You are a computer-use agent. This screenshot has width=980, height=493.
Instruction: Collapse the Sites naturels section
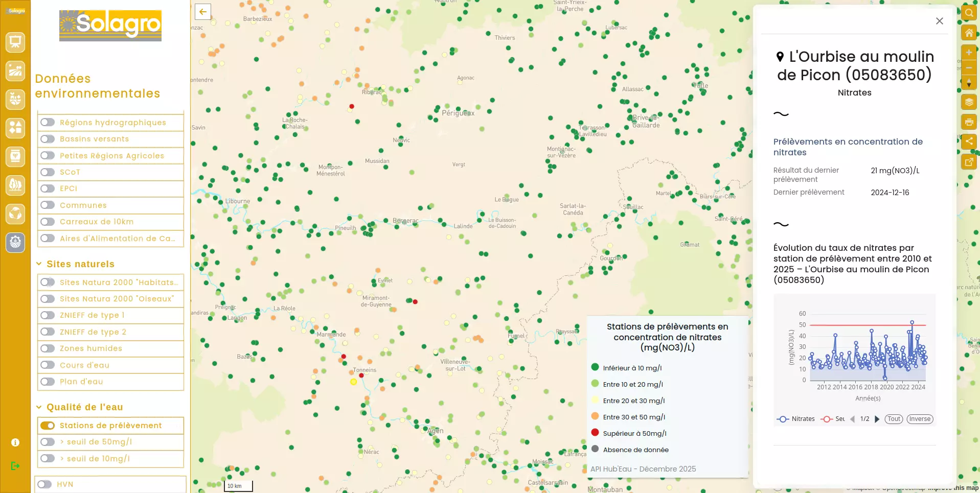pyautogui.click(x=39, y=264)
